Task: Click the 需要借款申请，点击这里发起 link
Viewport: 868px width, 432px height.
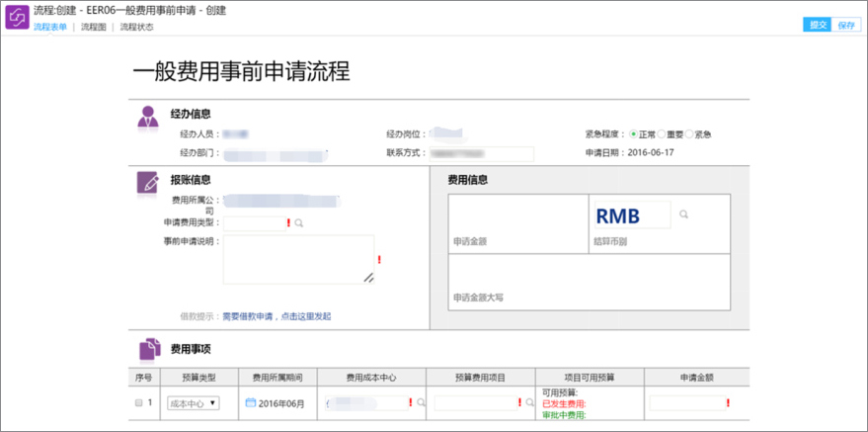Action: (x=276, y=316)
